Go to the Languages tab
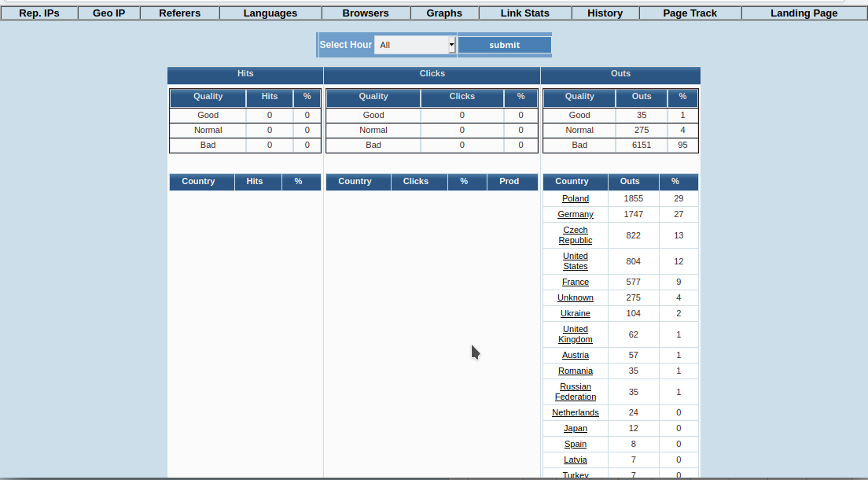Screen dimensions: 868x480 click(270, 13)
